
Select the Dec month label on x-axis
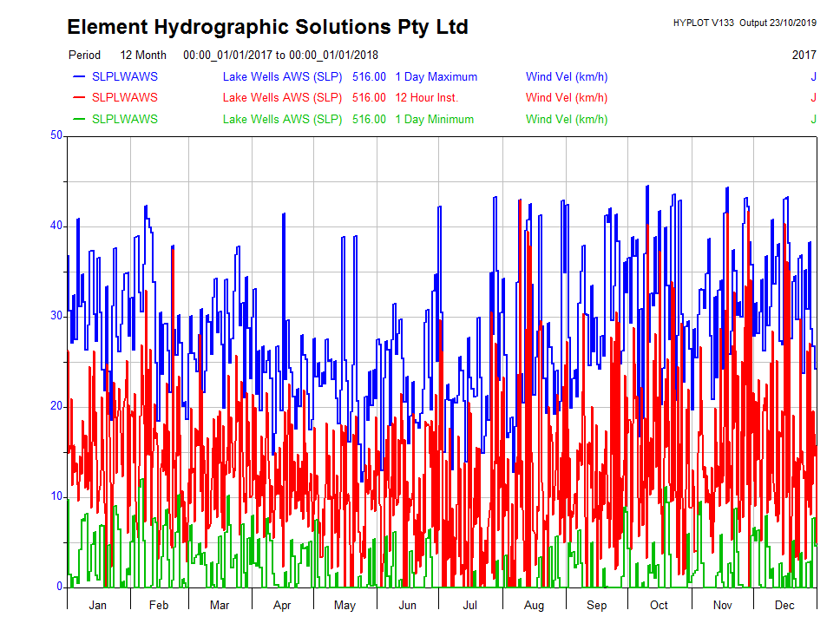click(x=784, y=605)
